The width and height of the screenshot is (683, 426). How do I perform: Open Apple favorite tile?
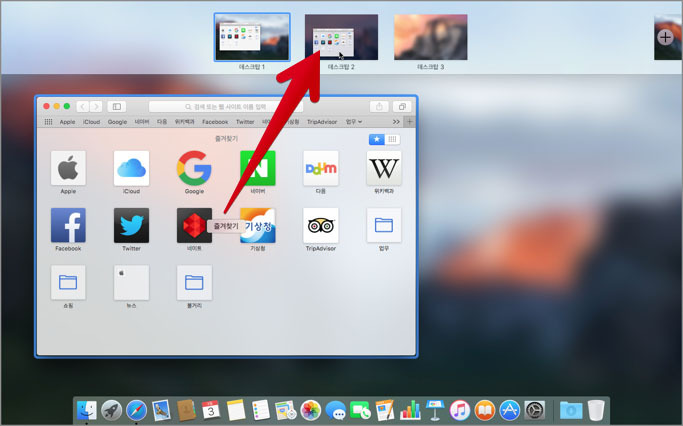point(68,168)
